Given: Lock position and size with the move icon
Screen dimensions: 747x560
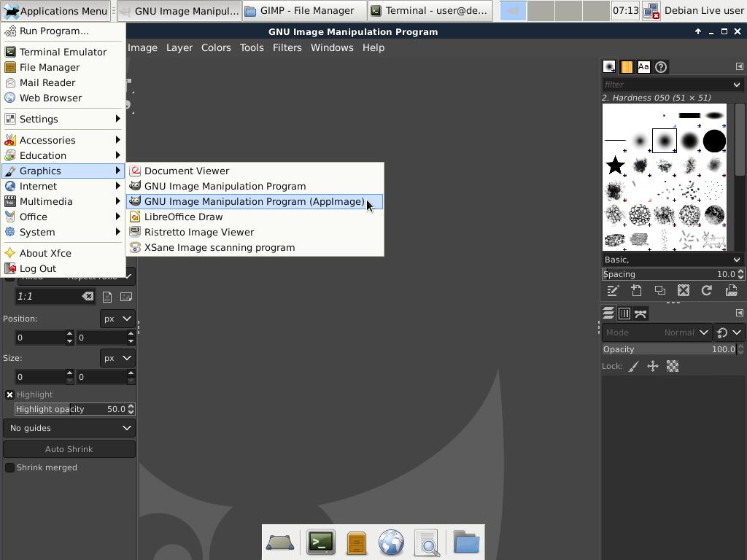Looking at the screenshot, I should [x=653, y=366].
